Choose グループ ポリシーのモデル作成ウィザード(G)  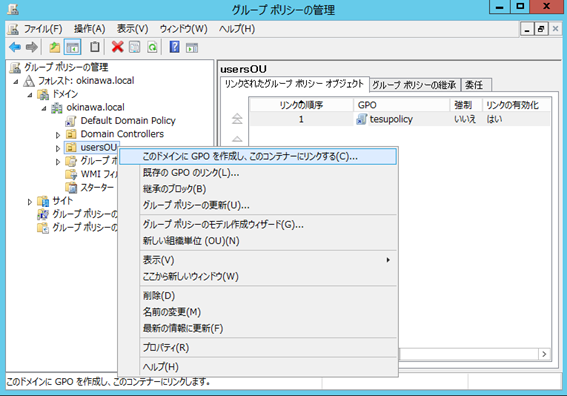[x=258, y=225]
